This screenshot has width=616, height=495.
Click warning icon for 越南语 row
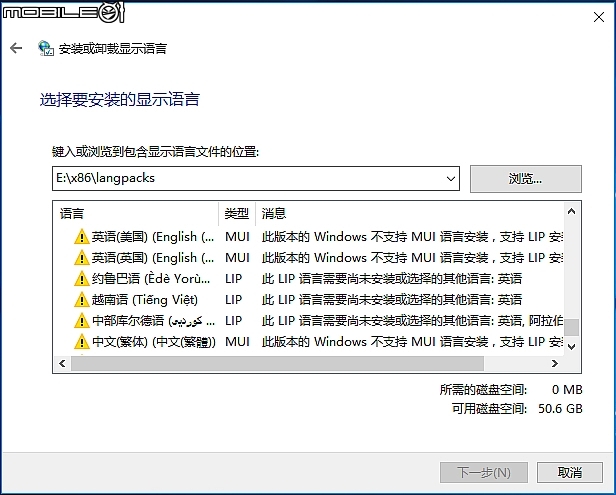(81, 300)
